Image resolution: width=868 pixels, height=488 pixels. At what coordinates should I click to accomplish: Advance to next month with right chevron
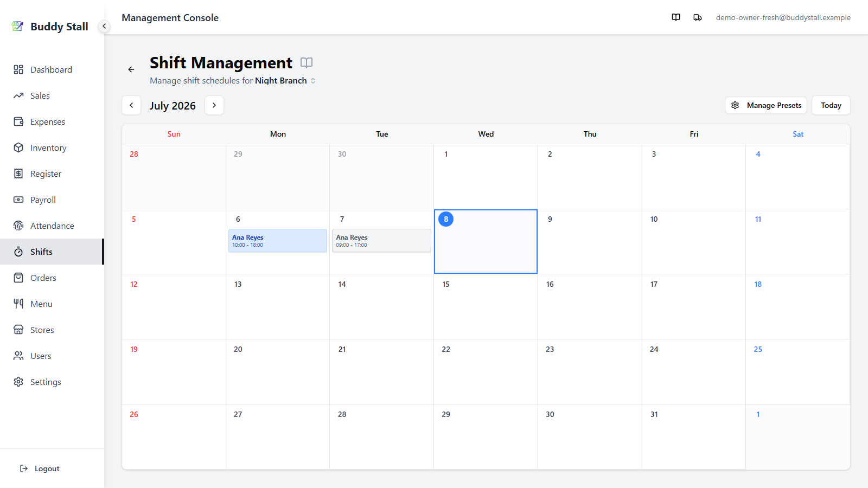tap(214, 105)
